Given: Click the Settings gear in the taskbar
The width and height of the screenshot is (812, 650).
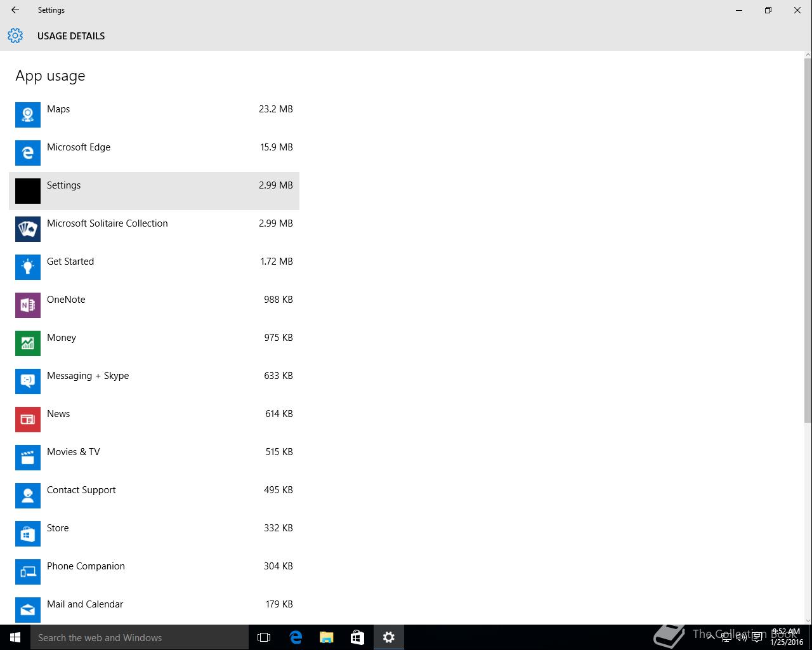Looking at the screenshot, I should click(389, 637).
